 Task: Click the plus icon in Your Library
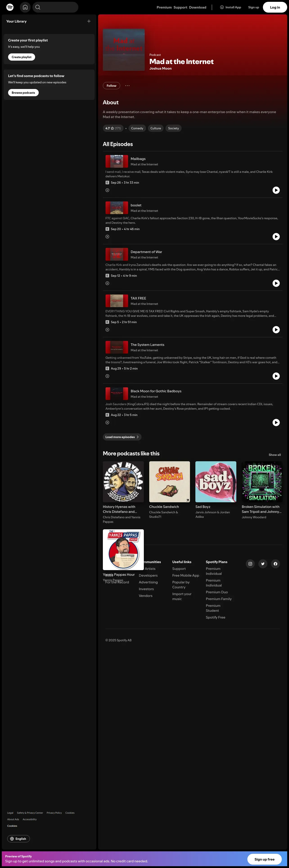[89, 21]
